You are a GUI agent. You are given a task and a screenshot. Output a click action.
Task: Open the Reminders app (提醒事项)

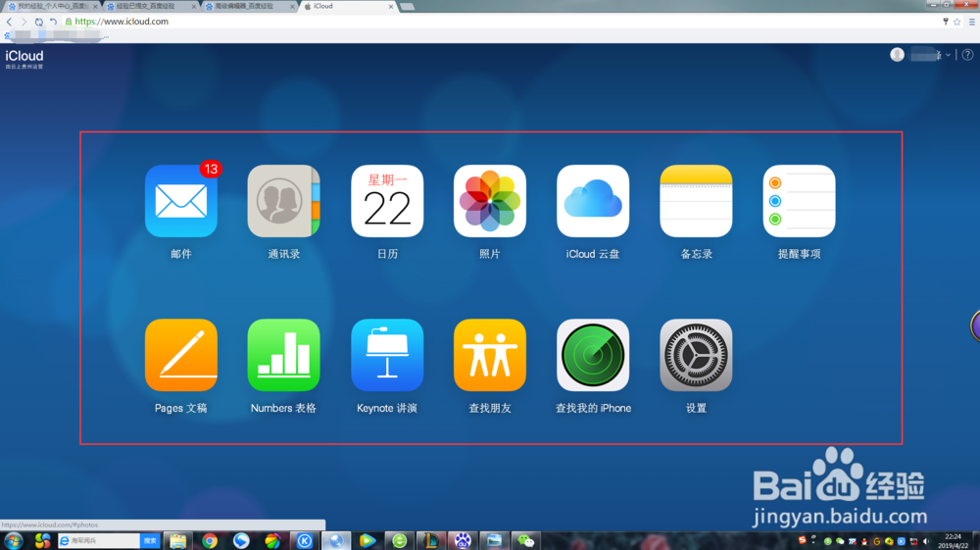click(x=799, y=201)
